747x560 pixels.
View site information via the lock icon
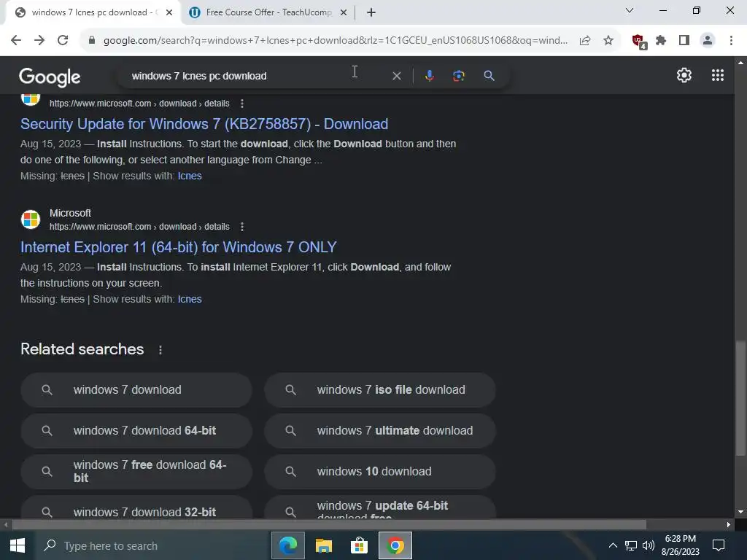coord(92,41)
